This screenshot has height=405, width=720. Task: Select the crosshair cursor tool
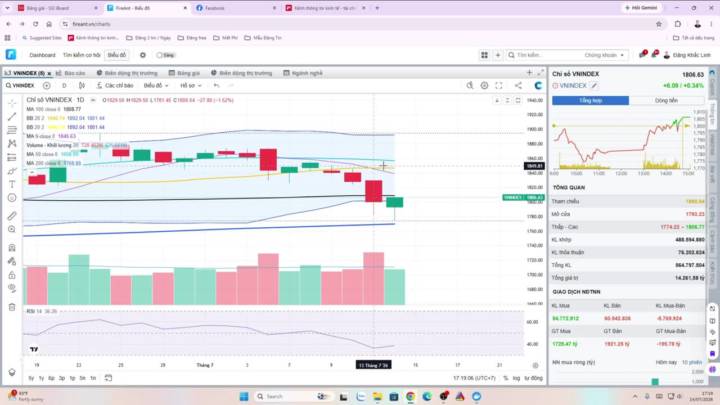(12, 103)
